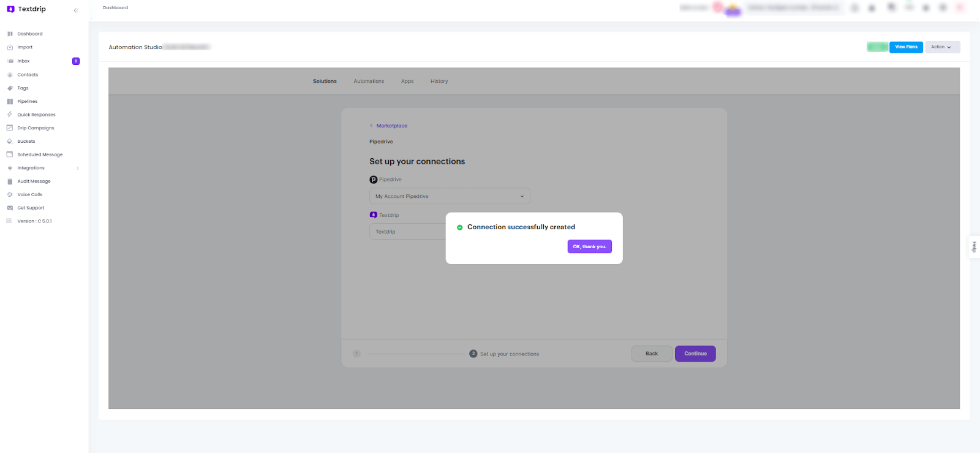Click the Pipedrive logo icon in the form
Screen dimensions: 980x453
pos(374,180)
